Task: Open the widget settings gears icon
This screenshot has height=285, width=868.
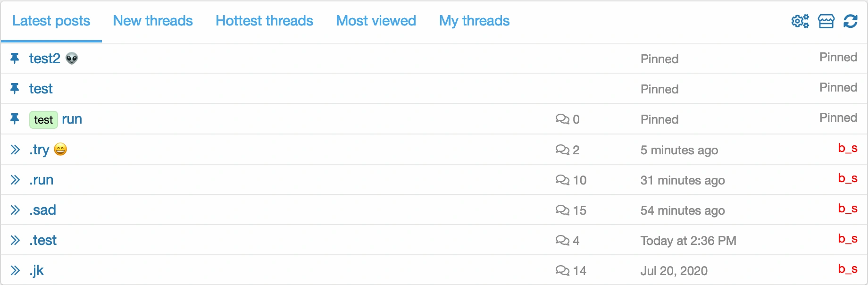Action: click(x=800, y=21)
